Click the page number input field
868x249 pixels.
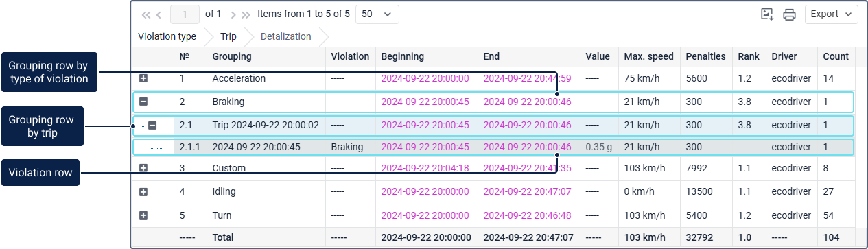pyautogui.click(x=185, y=14)
